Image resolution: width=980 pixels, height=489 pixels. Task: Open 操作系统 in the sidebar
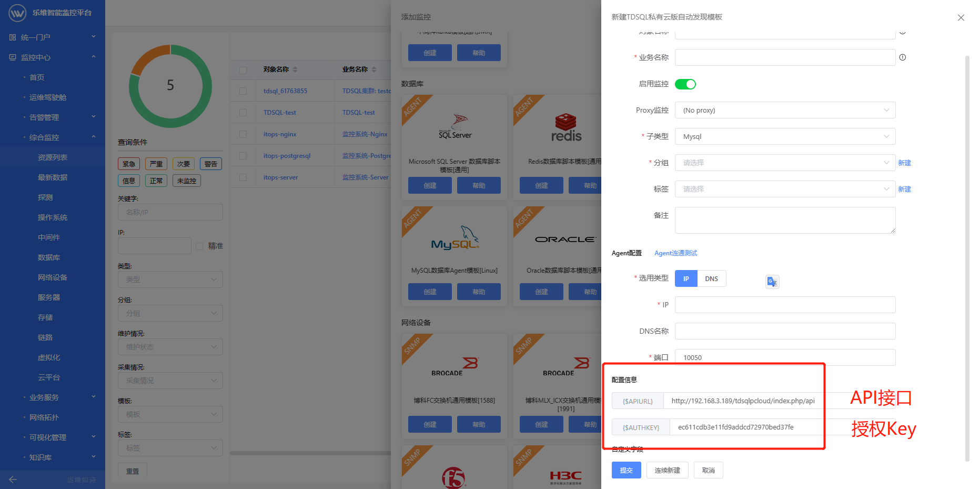[x=53, y=217]
